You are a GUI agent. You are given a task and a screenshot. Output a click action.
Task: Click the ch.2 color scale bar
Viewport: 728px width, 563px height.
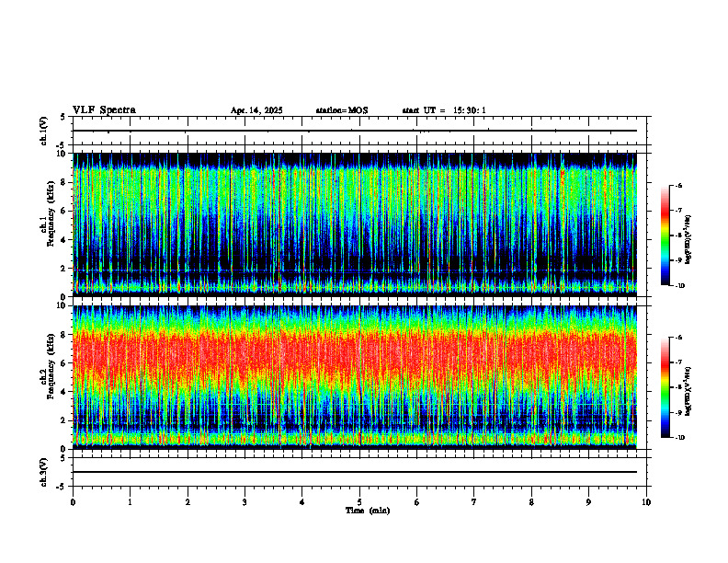665,387
